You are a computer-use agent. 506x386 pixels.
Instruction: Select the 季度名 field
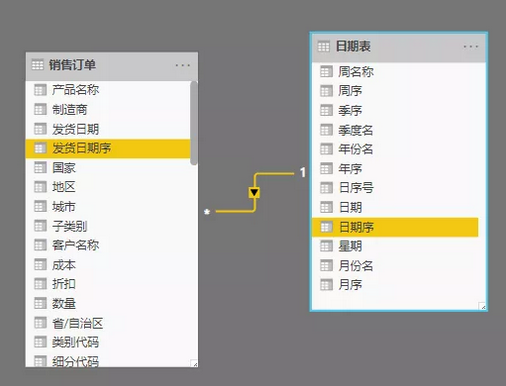395,130
